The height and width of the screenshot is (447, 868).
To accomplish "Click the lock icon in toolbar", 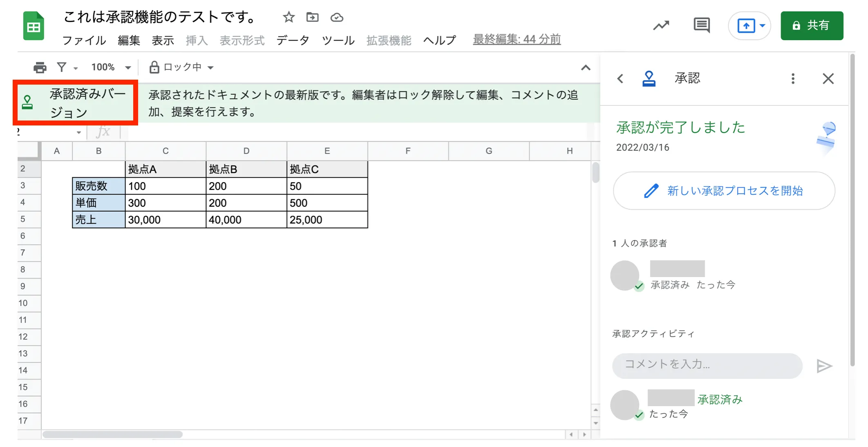I will point(154,67).
